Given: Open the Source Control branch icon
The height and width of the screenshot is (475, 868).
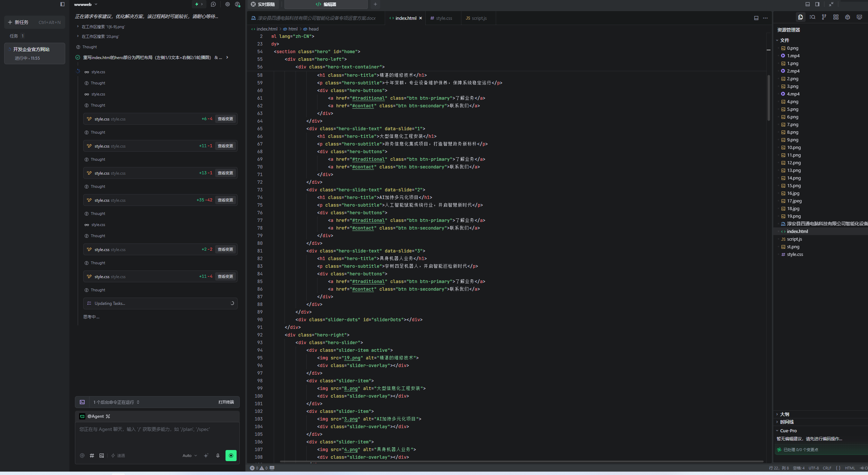Looking at the screenshot, I should 824,17.
